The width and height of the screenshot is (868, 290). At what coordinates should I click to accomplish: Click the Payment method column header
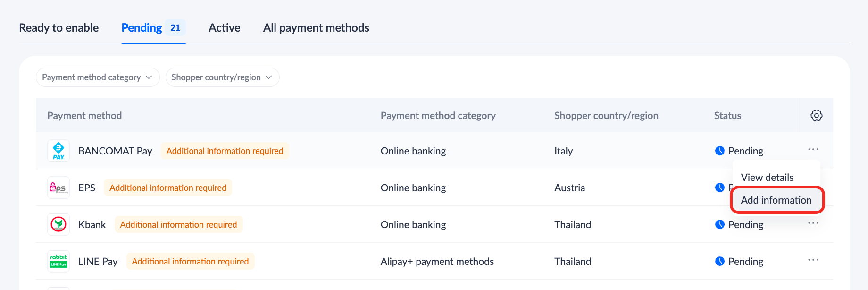84,116
